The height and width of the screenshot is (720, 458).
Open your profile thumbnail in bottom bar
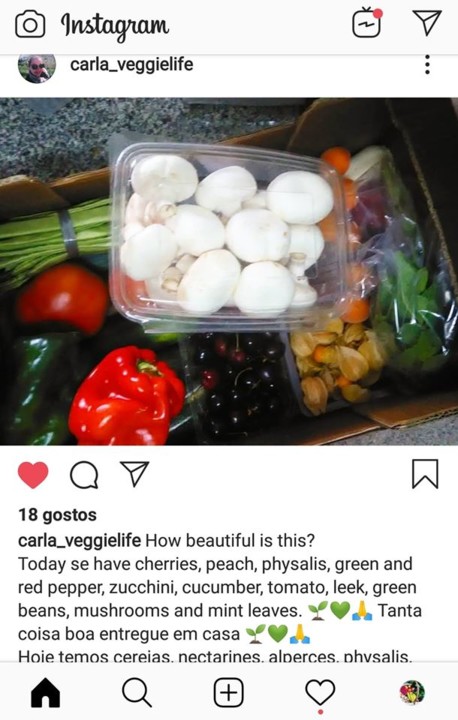[x=412, y=692]
